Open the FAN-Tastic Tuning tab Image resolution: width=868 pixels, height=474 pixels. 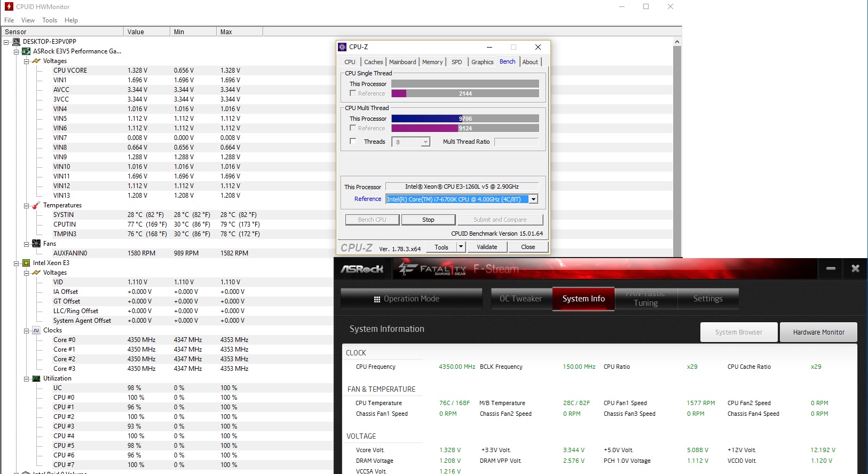tap(646, 299)
